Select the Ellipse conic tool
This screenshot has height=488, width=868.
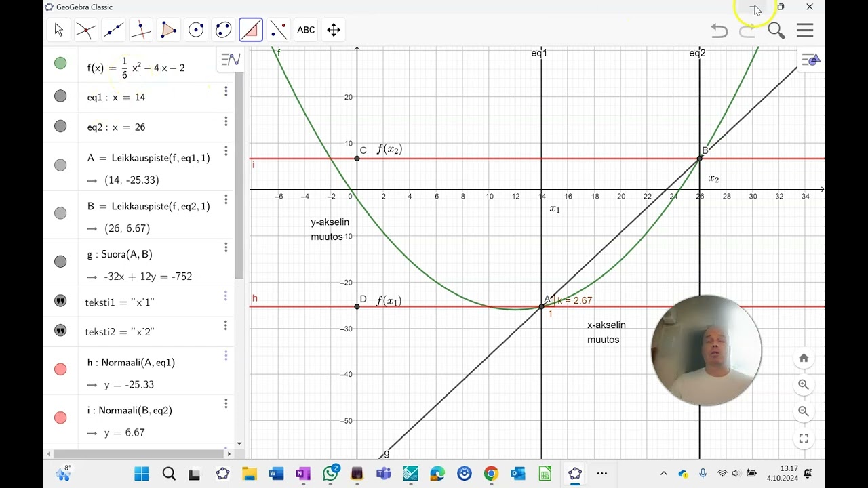224,30
